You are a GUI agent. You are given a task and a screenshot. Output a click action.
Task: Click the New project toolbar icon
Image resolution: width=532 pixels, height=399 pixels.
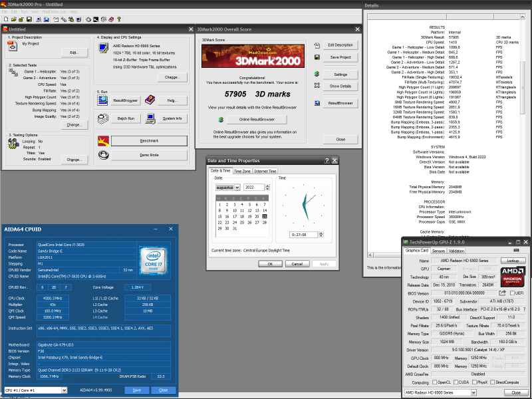click(6, 19)
